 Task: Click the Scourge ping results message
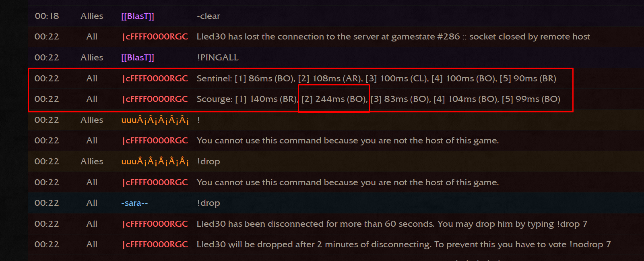(x=378, y=99)
